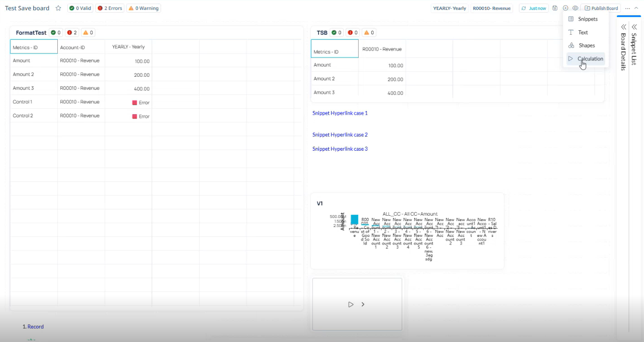644x342 pixels.
Task: Click the Publish Board button
Action: coord(601,8)
